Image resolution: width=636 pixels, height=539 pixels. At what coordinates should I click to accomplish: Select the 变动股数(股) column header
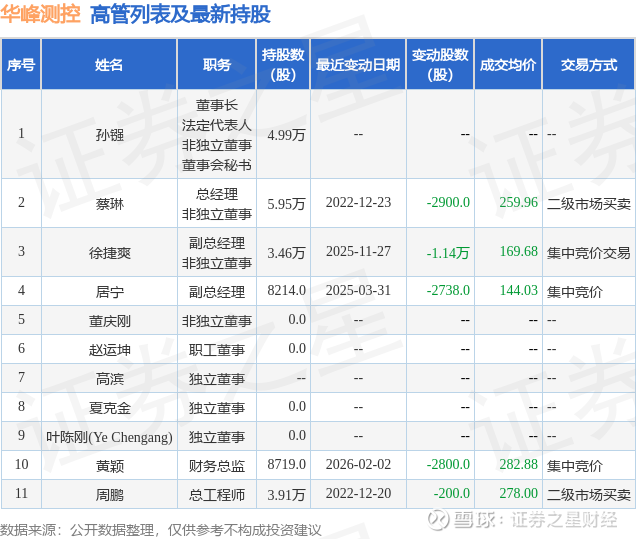click(440, 64)
